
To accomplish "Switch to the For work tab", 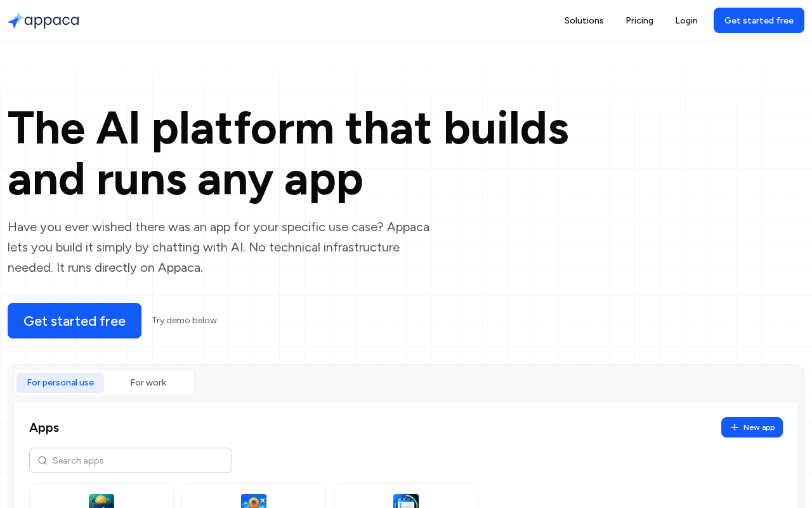I will pos(148,383).
